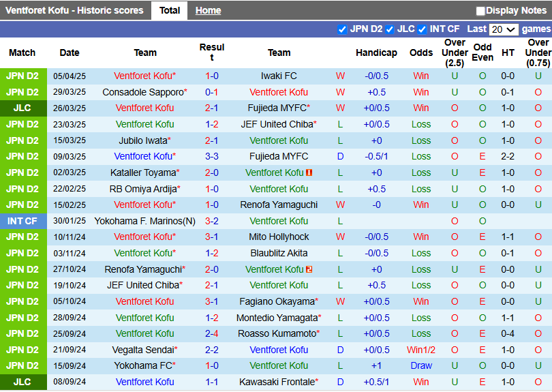
Task: Click the HT column header
Action: [x=508, y=52]
